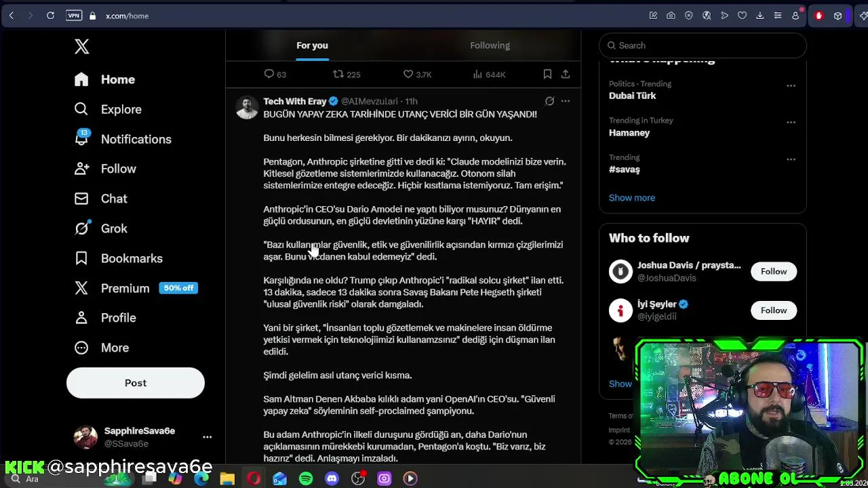The width and height of the screenshot is (868, 488).
Task: Click red stop-hand extension icon
Action: (818, 16)
